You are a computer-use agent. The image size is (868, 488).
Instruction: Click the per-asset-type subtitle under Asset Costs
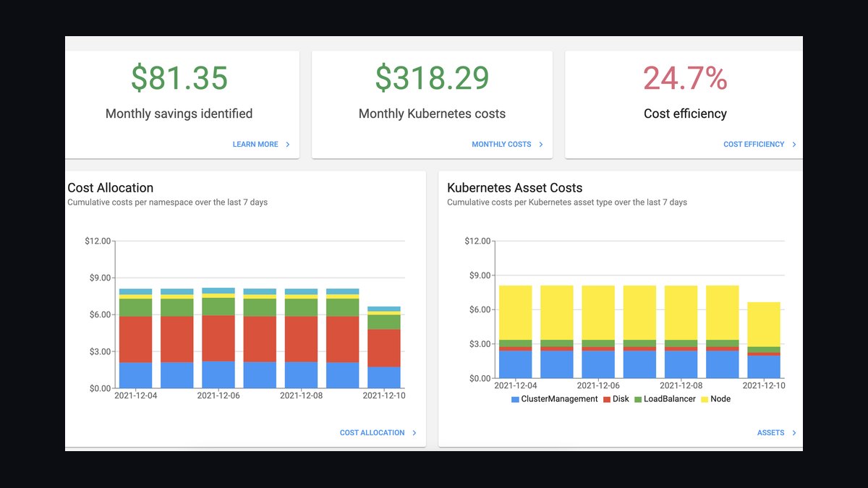tap(567, 202)
